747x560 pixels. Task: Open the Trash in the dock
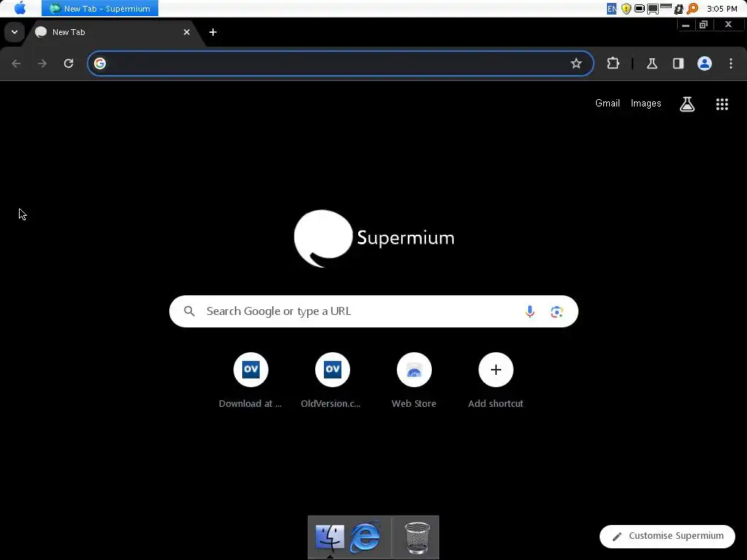(x=417, y=538)
